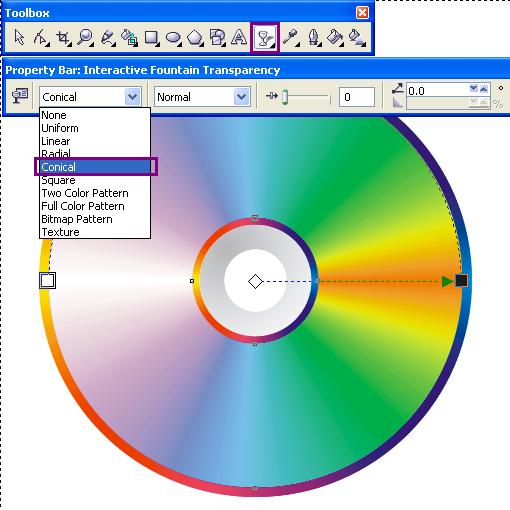Increase the fountain transparency angle value
The width and height of the screenshot is (510, 510).
(484, 88)
